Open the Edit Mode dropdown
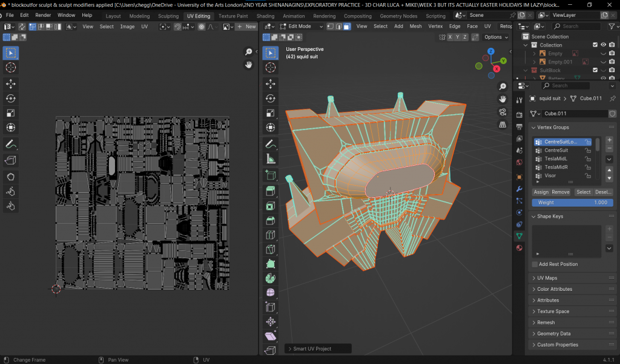Viewport: 620px width, 364px height. point(302,27)
